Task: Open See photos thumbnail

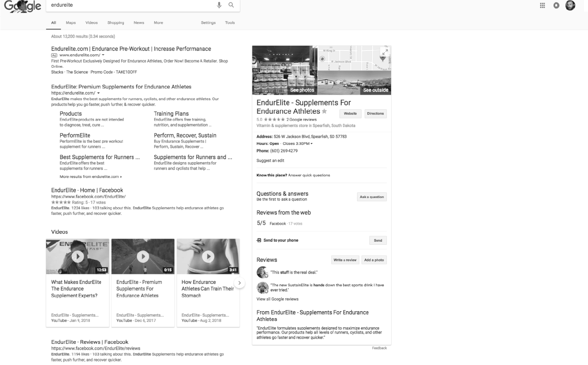Action: coord(285,70)
